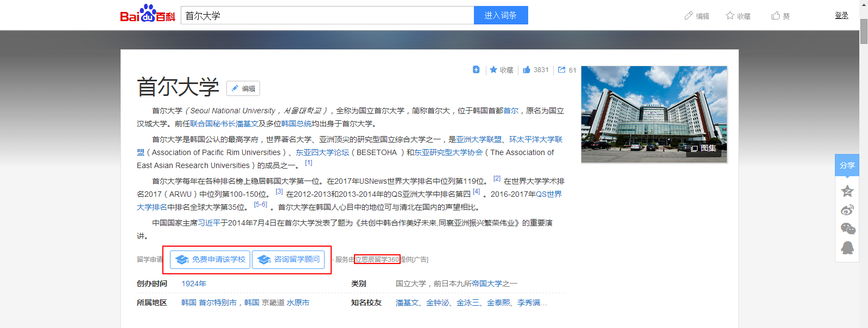Open the 东亚四大学论坛 link
This screenshot has height=328, width=868.
[322, 152]
